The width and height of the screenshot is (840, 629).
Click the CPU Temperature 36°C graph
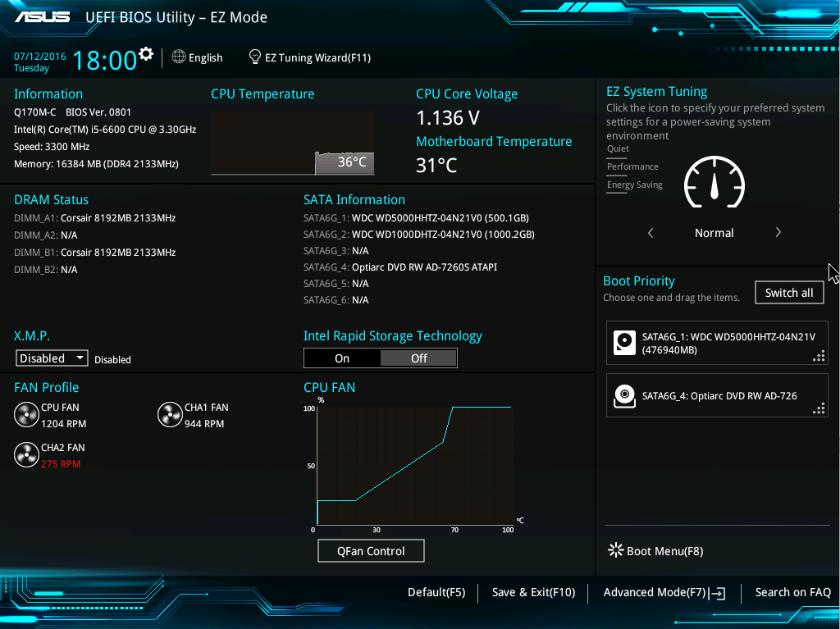pyautogui.click(x=293, y=143)
